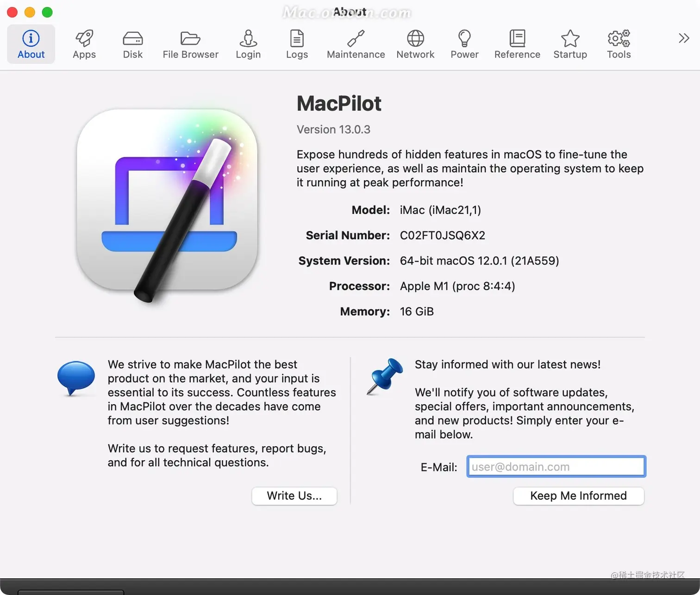This screenshot has width=700, height=595.
Task: Open the Reference book section
Action: click(517, 44)
